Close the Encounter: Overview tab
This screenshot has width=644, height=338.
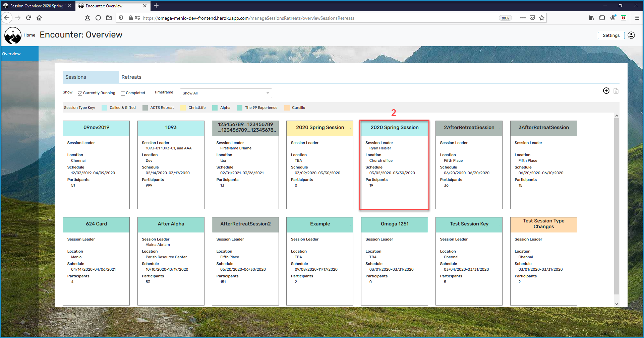click(x=145, y=6)
